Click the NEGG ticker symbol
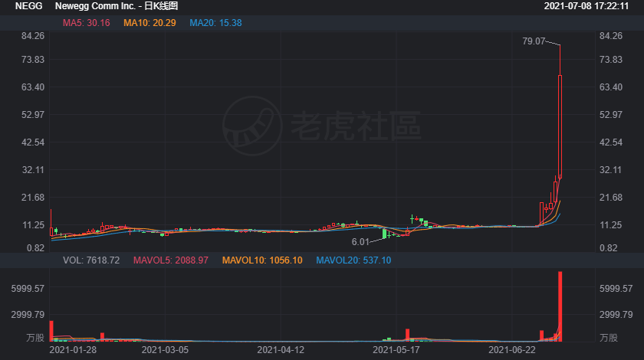The width and height of the screenshot is (644, 360). tap(29, 6)
